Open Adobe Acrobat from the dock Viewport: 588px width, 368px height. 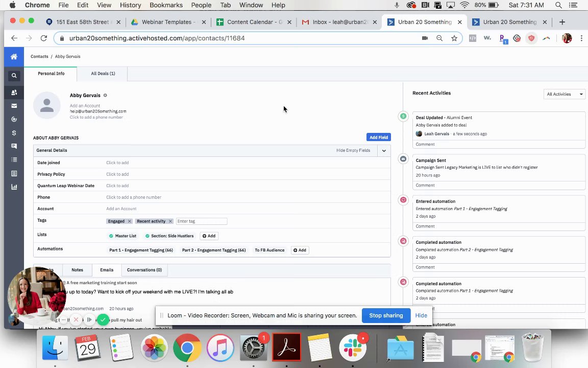click(x=286, y=348)
